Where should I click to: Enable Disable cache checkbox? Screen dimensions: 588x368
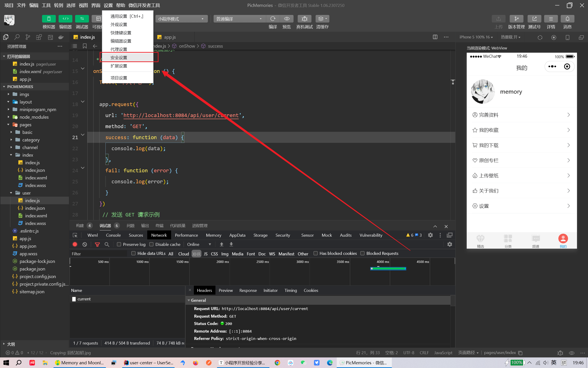(151, 244)
